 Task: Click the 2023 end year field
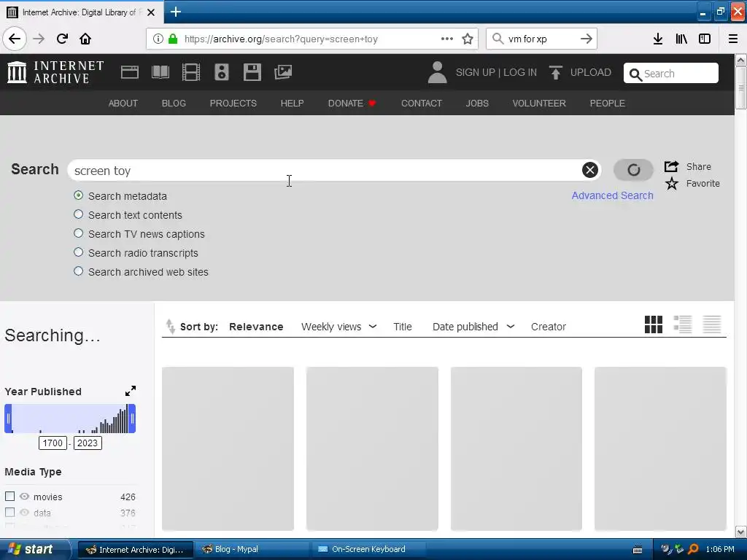(88, 443)
